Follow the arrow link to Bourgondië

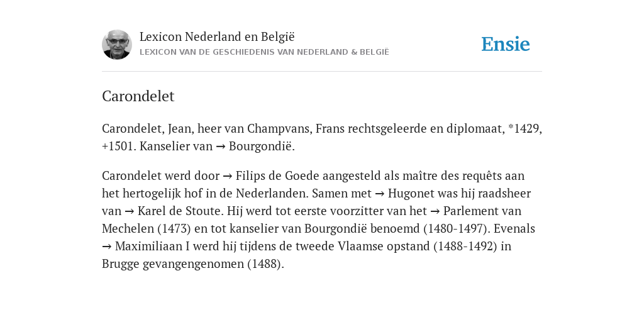(x=255, y=146)
